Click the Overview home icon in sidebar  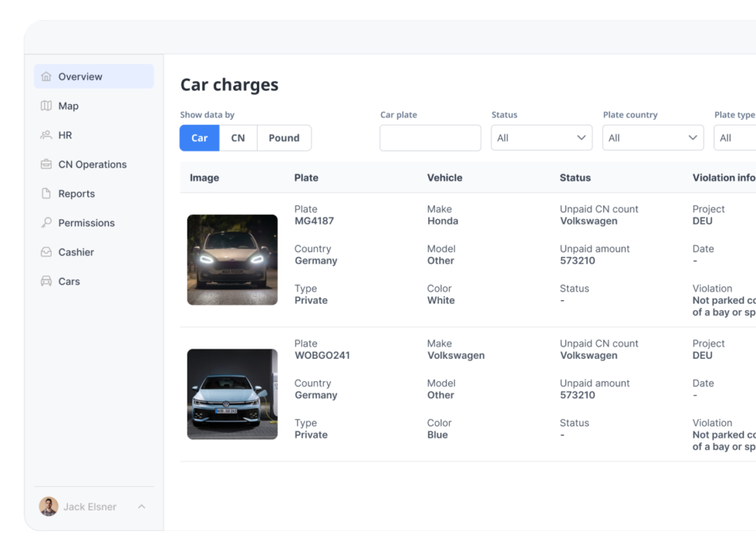point(47,77)
